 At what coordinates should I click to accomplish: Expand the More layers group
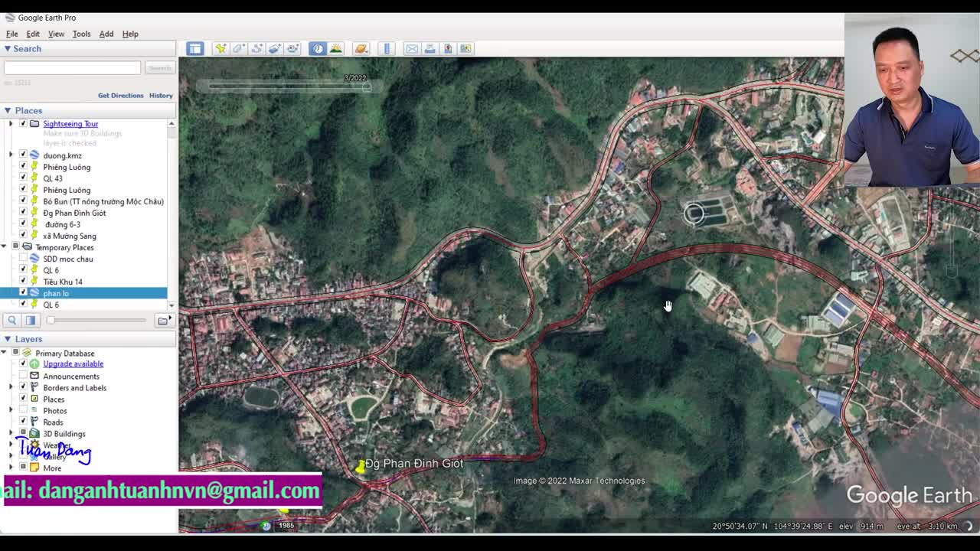(x=11, y=468)
